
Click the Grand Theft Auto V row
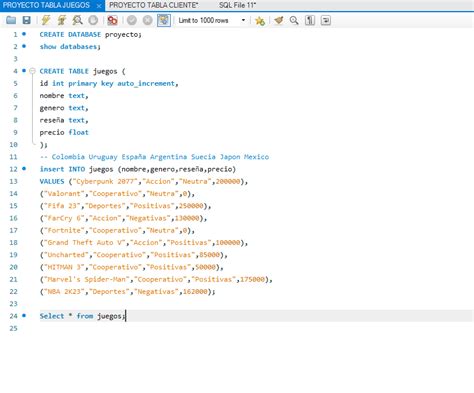pos(144,242)
